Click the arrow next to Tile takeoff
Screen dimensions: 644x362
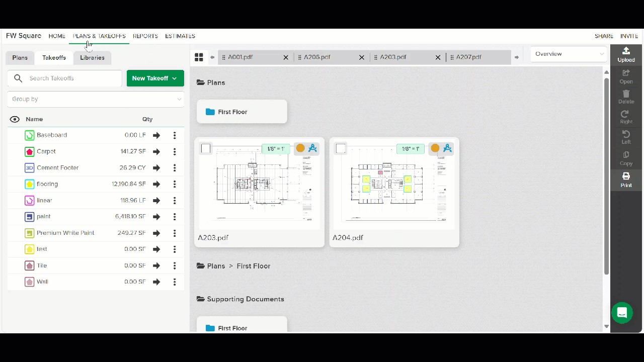click(x=156, y=265)
